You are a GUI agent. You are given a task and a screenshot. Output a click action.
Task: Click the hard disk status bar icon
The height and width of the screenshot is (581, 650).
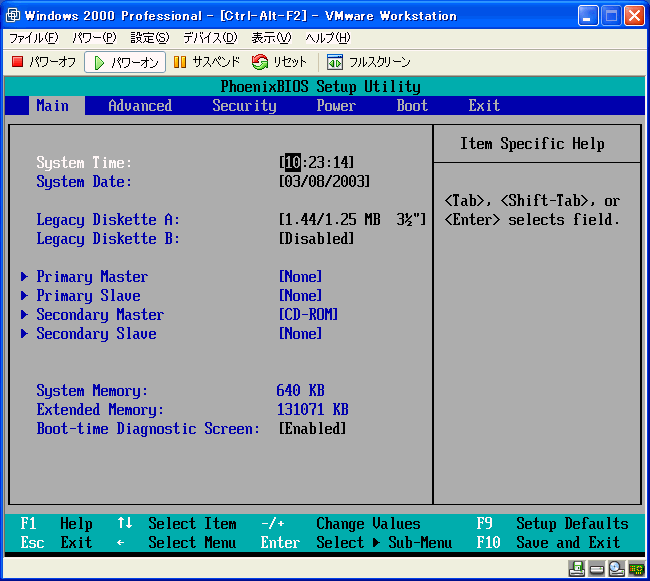coord(597,569)
